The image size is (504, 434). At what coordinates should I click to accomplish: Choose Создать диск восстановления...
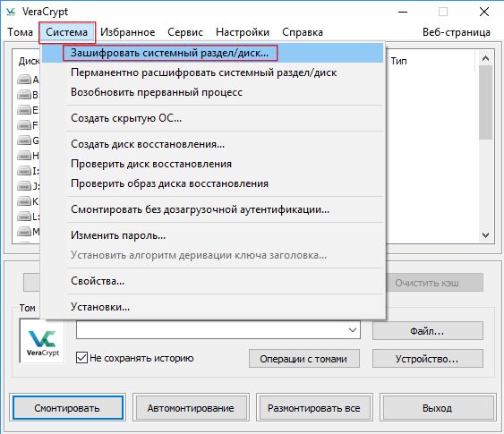(x=213, y=144)
